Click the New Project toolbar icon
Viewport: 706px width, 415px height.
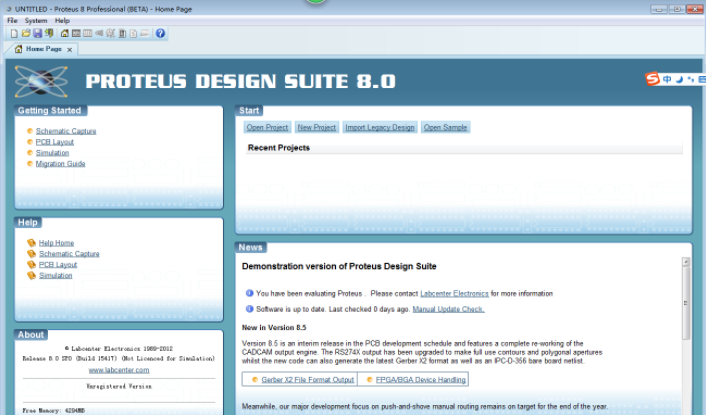[x=14, y=33]
